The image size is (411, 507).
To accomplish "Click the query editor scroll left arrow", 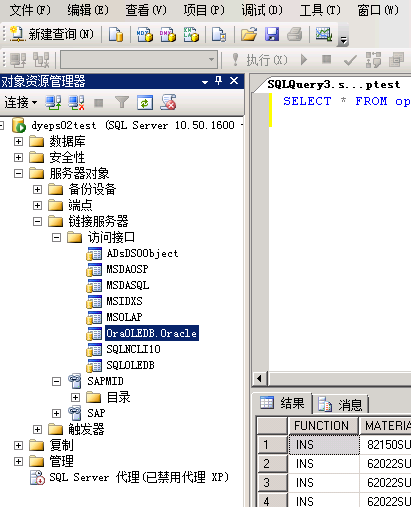I will (259, 379).
